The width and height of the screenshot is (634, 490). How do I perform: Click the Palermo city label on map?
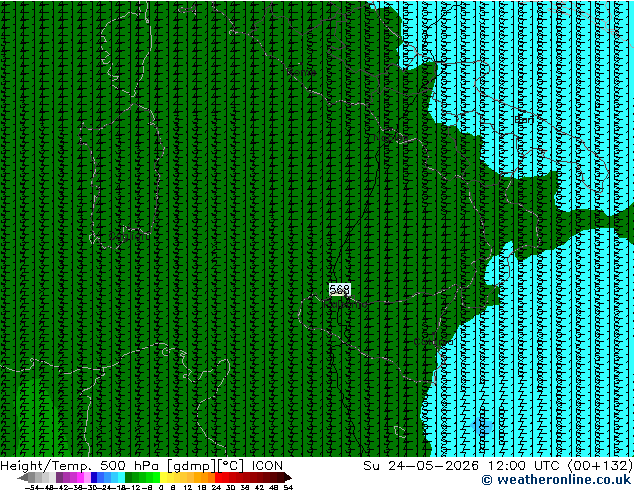346,305
